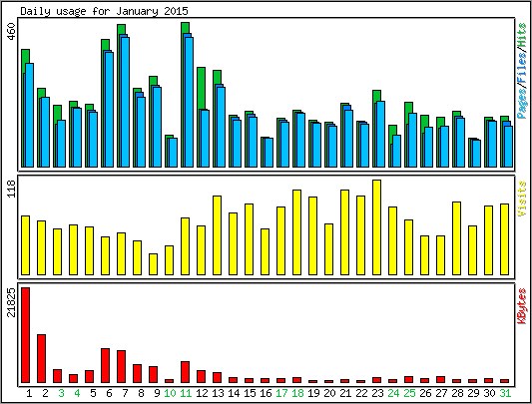Click day label 30 on the x-axis
The width and height of the screenshot is (532, 404).
(x=489, y=393)
